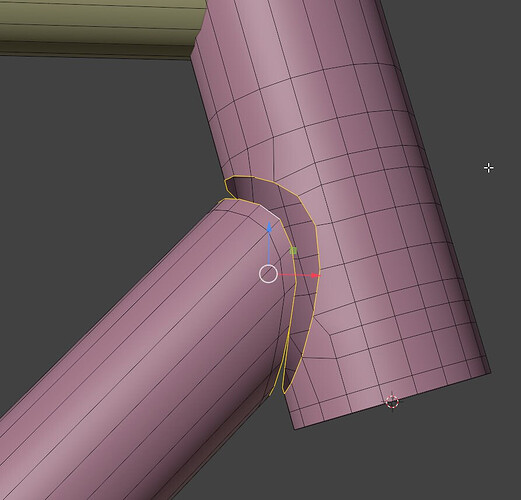Click the yellow edge tip below the hole
The height and width of the screenshot is (500, 521).
coord(284,391)
